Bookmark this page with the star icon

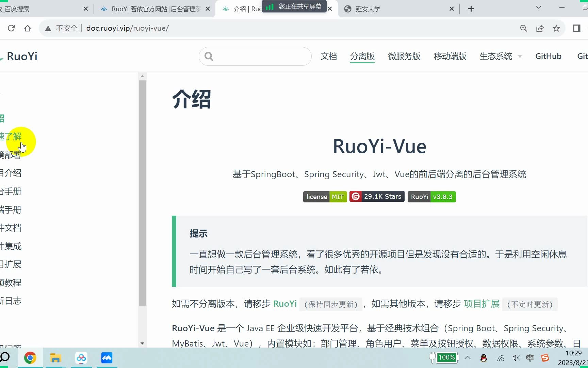[x=556, y=28]
